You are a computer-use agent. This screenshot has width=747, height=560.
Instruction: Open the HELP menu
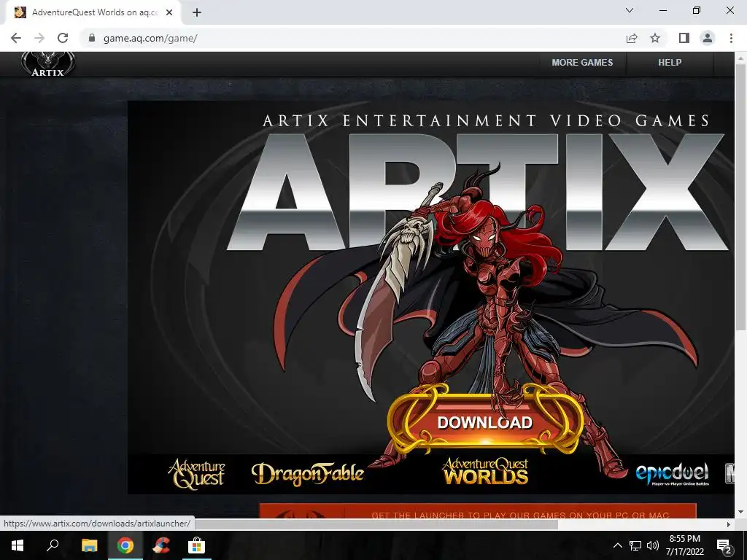tap(670, 63)
